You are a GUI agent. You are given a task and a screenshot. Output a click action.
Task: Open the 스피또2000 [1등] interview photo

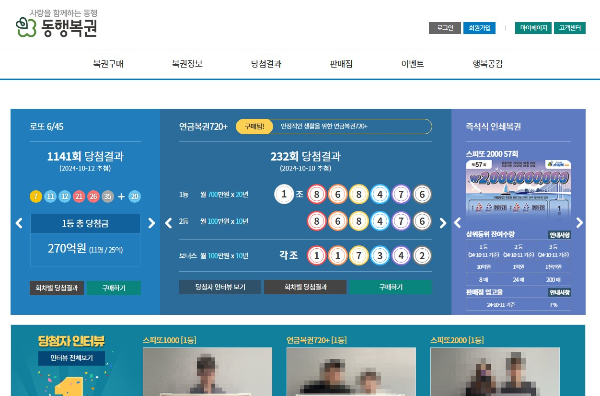point(495,372)
